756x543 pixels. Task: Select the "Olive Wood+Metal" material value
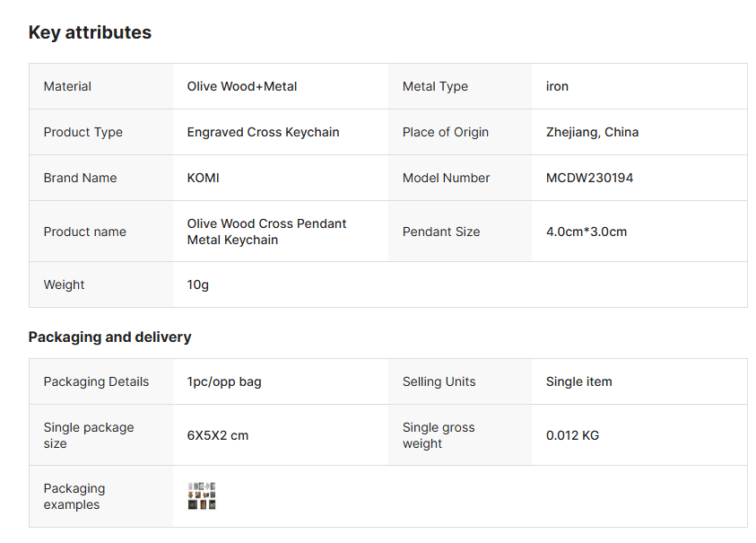point(242,87)
